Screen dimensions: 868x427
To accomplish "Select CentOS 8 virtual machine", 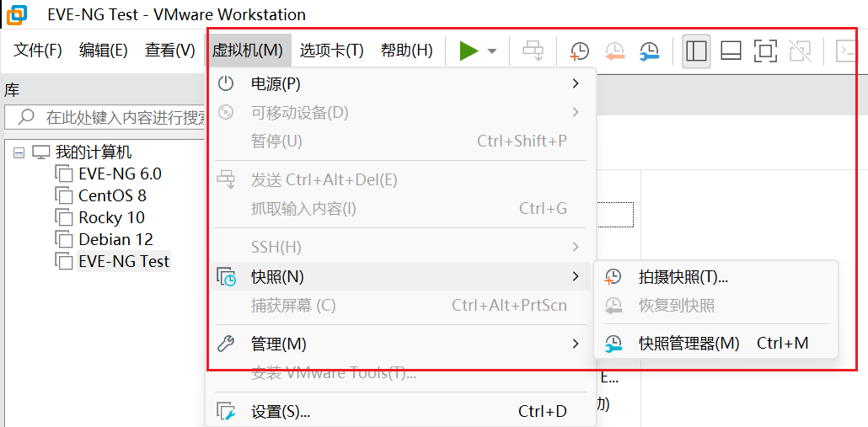I will [x=112, y=195].
